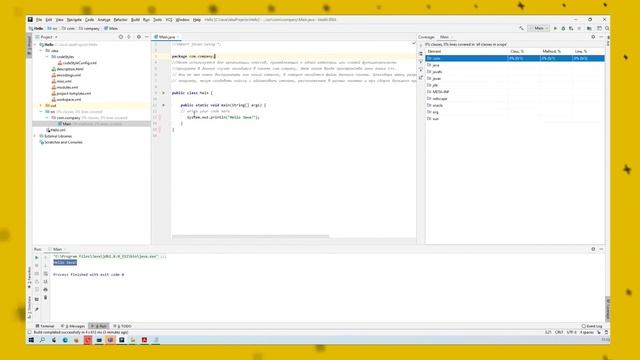Click the run gutter arrow beside class Main
The height and width of the screenshot is (360, 640).
pyautogui.click(x=163, y=93)
